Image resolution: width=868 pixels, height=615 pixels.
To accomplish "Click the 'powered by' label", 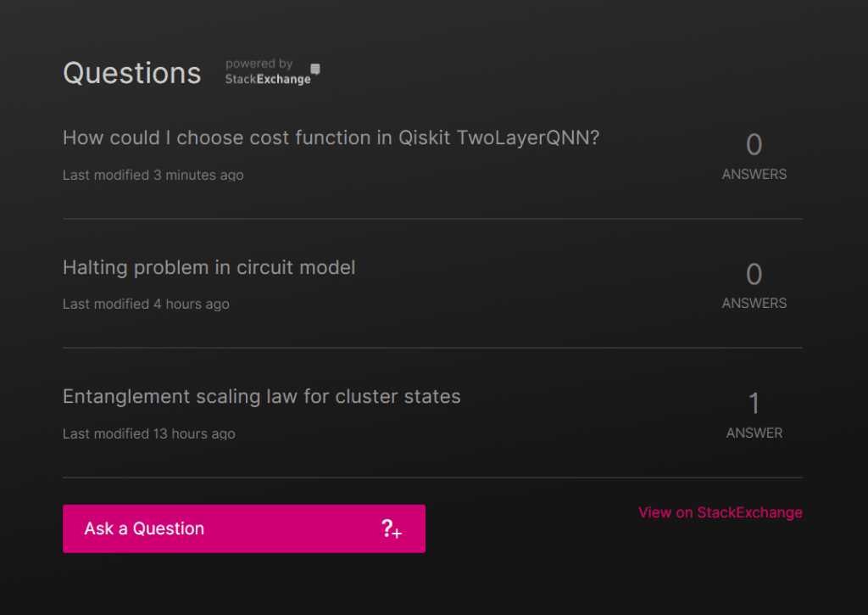I will 259,64.
